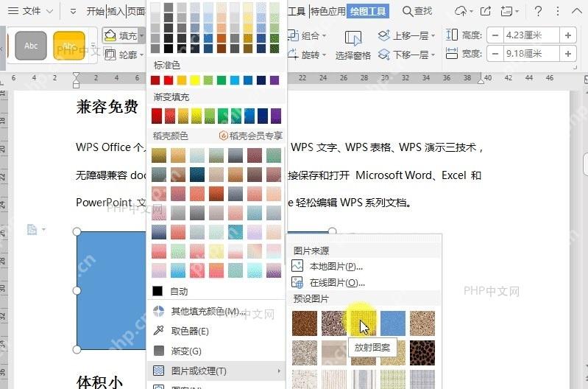Click the 高度 height icon
The image size is (588, 389).
point(452,35)
